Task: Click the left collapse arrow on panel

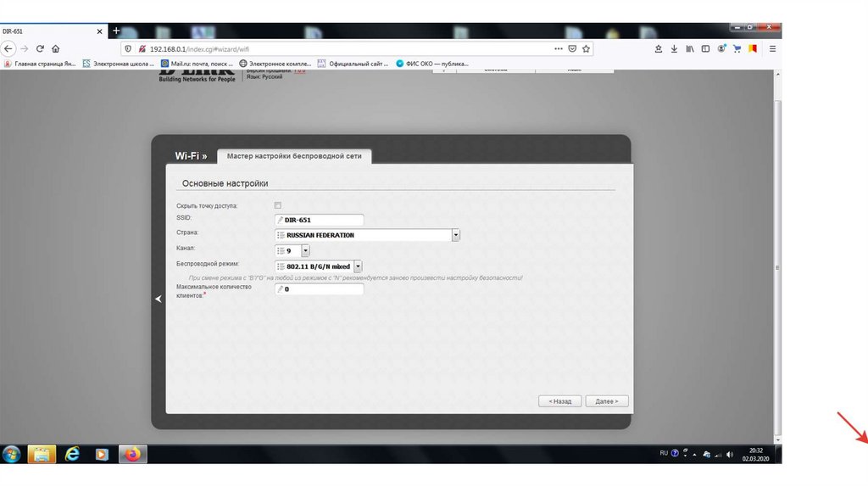Action: (159, 299)
